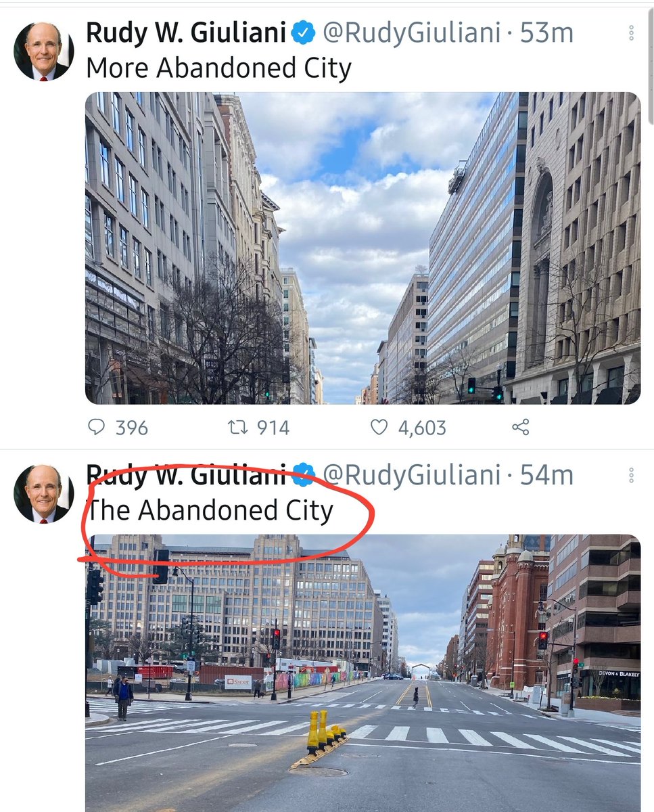View the 396 replies count
The width and height of the screenshot is (654, 812).
132,428
